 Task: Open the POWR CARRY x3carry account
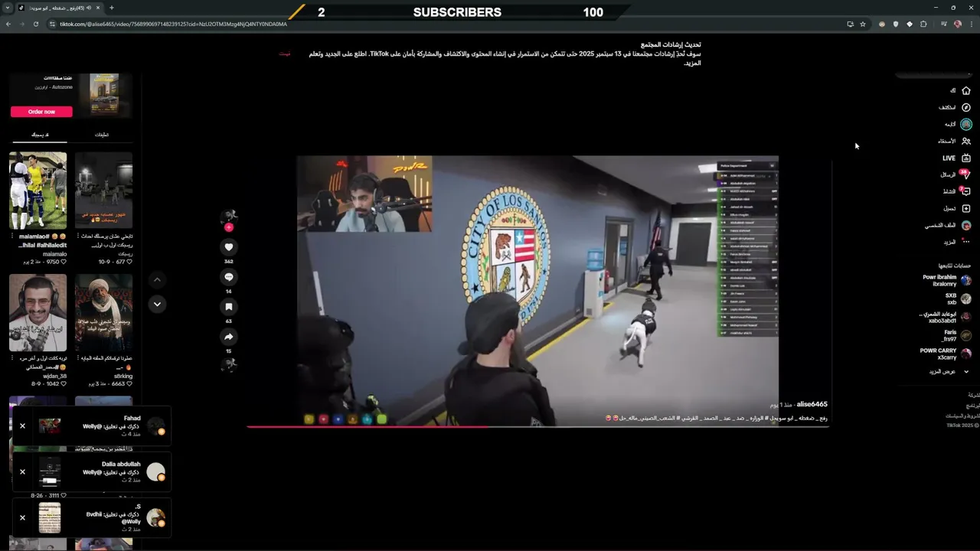pyautogui.click(x=945, y=354)
